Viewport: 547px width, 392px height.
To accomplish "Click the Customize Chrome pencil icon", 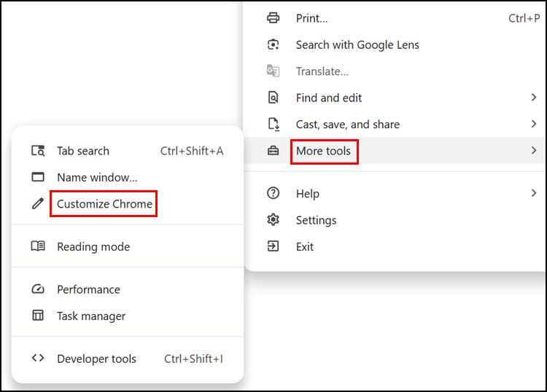I will [38, 203].
